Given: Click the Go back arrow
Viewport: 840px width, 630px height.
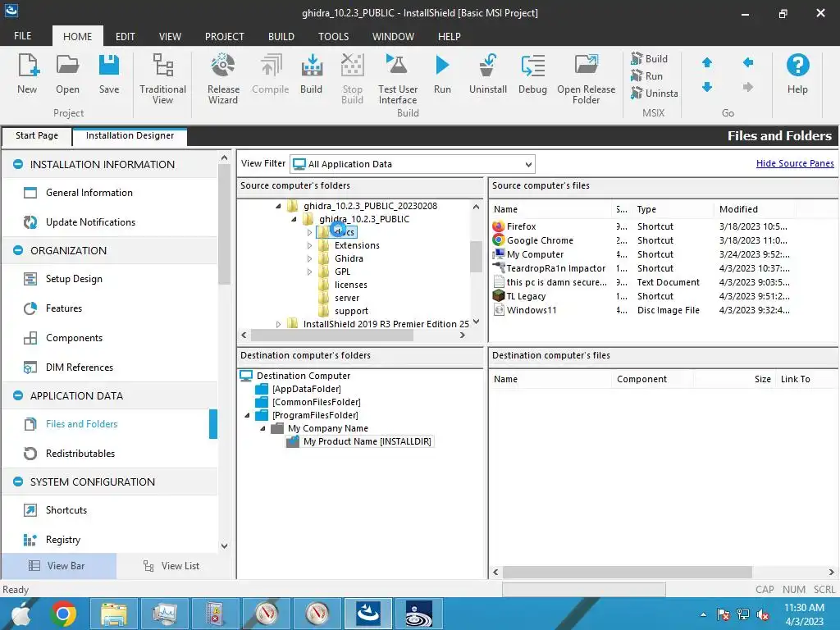Looking at the screenshot, I should [x=748, y=62].
